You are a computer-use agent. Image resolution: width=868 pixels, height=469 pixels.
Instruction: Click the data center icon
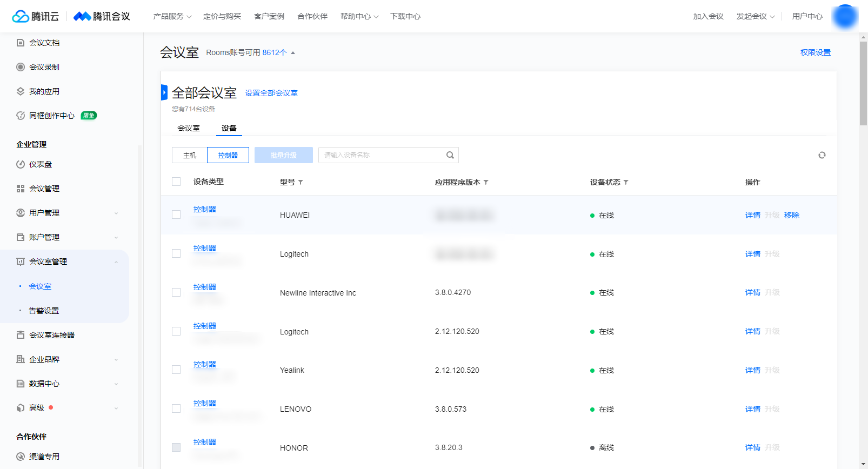point(21,384)
